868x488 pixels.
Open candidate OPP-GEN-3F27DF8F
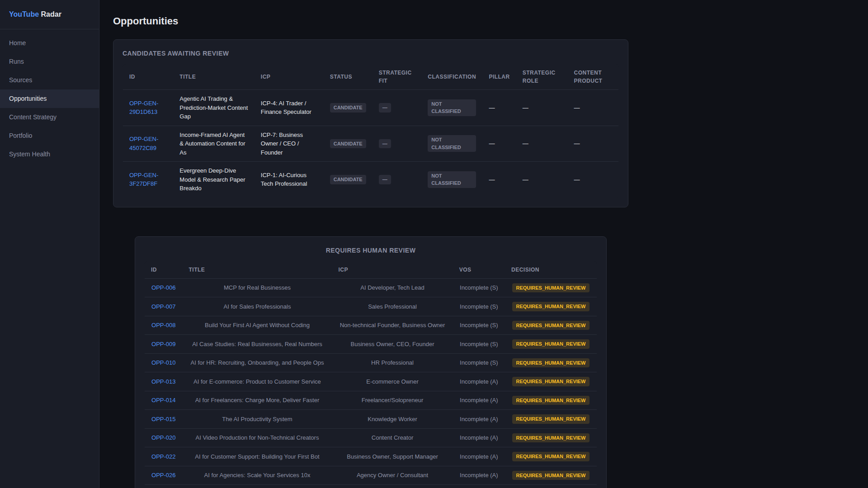tap(144, 179)
